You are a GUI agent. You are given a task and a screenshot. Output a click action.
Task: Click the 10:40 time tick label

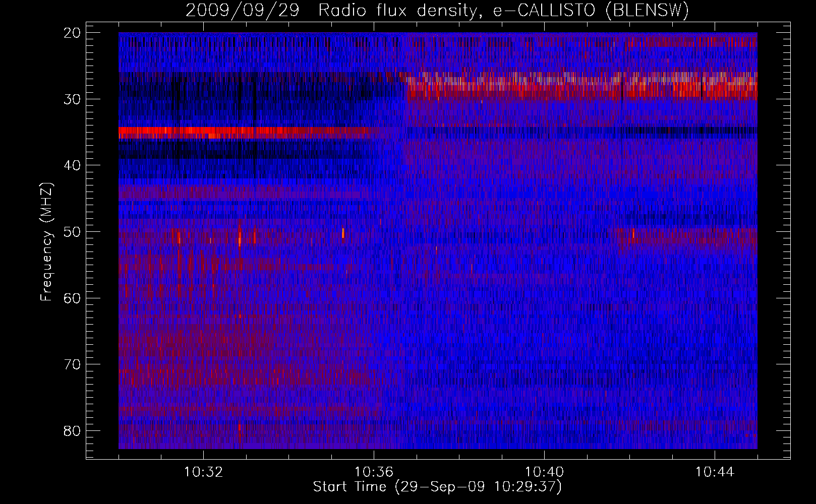tap(545, 472)
